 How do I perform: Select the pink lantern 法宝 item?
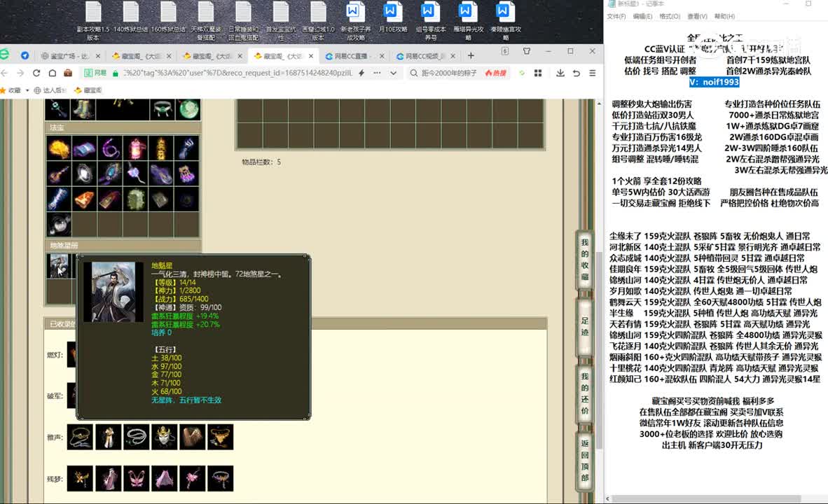coord(136,148)
